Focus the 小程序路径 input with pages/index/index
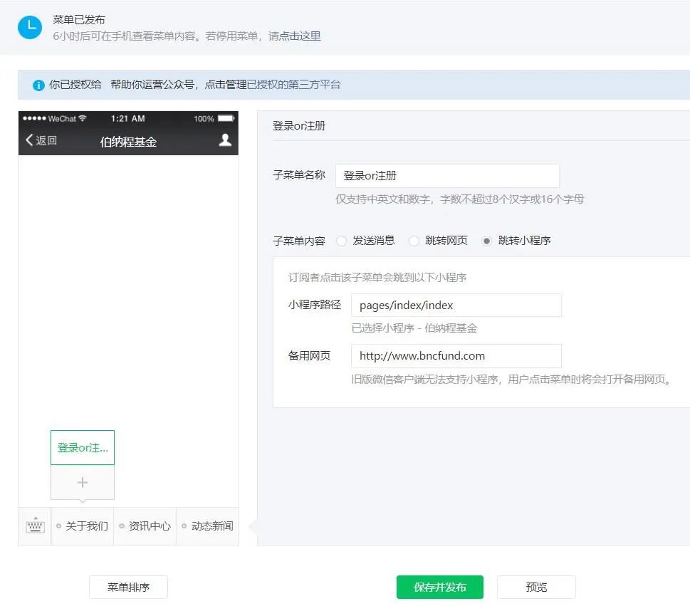 point(456,305)
